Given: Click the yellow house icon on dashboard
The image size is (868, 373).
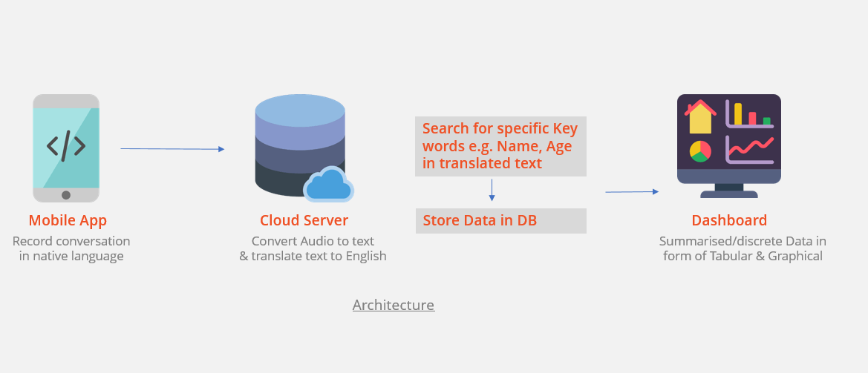Looking at the screenshot, I should click(x=701, y=117).
